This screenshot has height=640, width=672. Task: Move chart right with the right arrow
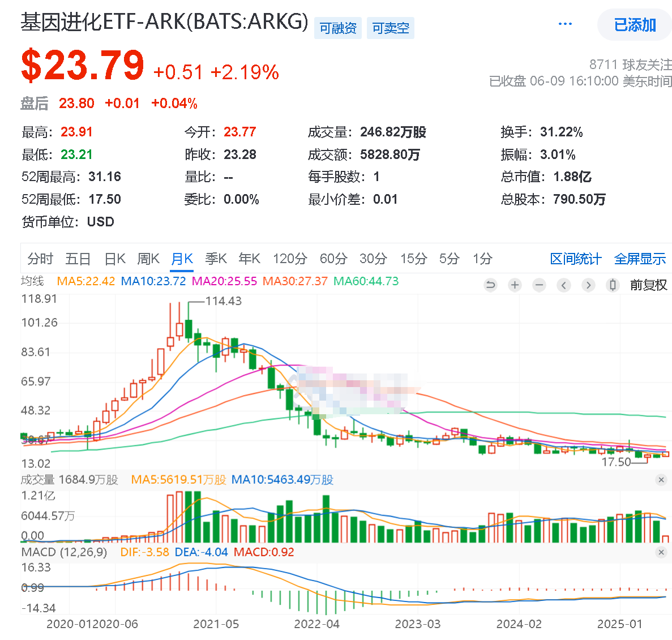pyautogui.click(x=588, y=285)
